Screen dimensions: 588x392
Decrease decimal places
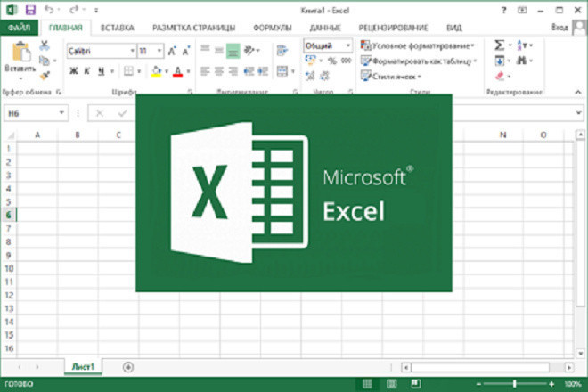[x=324, y=76]
